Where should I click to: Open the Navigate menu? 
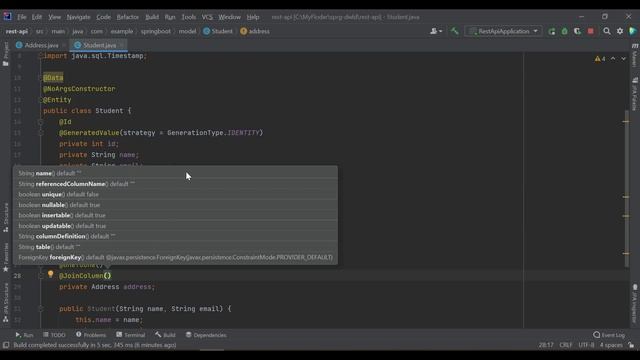(78, 17)
